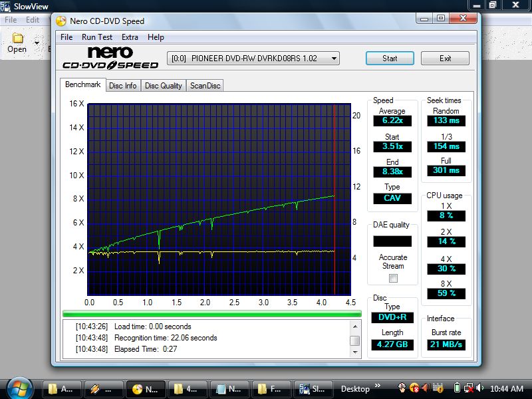Switch to the Disc Quality tab
Image resolution: width=532 pixels, height=399 pixels.
coord(163,86)
